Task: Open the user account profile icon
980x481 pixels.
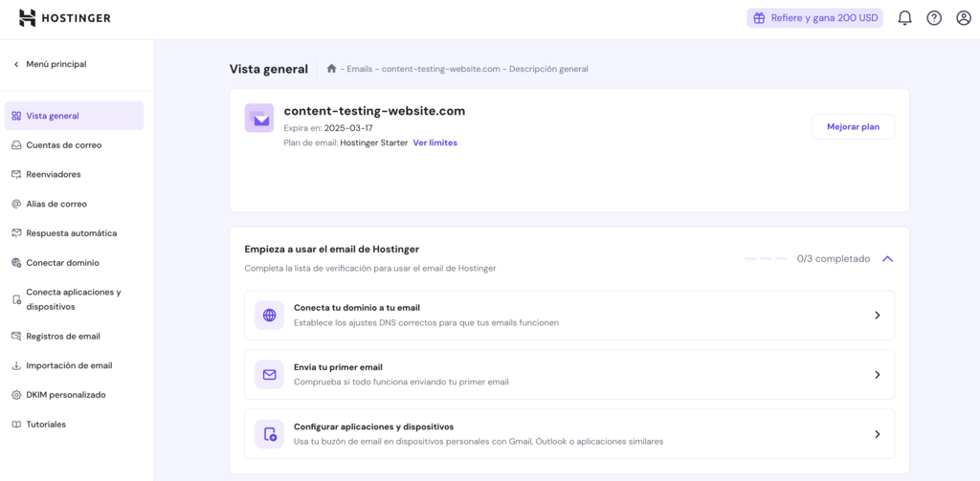Action: [964, 18]
